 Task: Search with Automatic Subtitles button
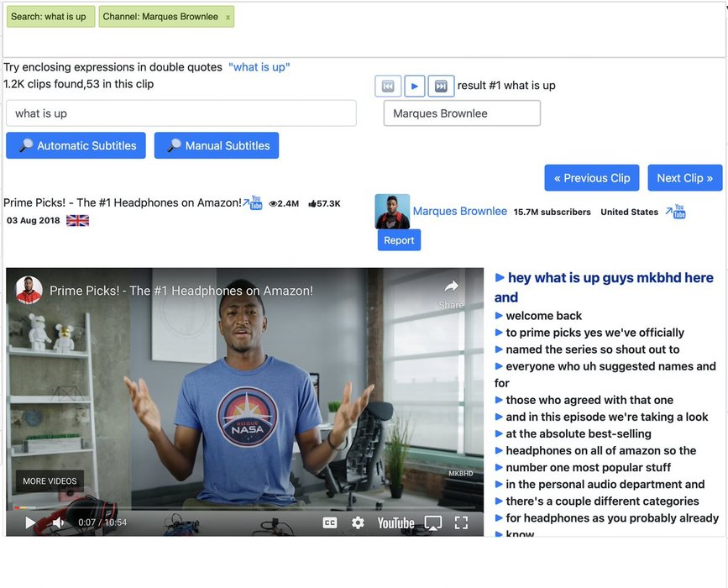click(76, 145)
